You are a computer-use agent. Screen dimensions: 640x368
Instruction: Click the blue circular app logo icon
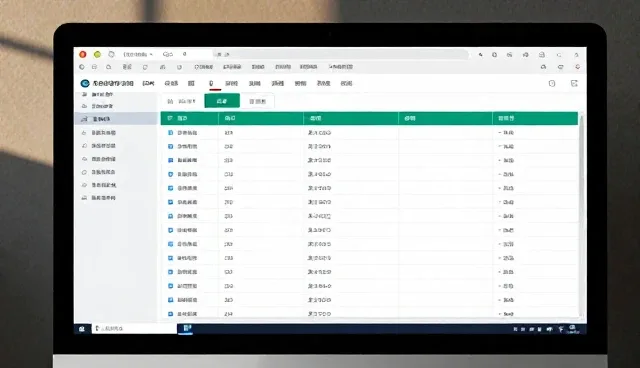pyautogui.click(x=85, y=83)
